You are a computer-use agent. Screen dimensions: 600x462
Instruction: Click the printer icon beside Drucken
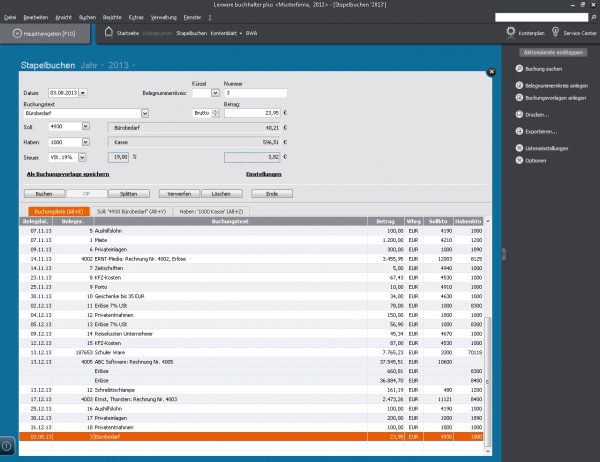[519, 114]
